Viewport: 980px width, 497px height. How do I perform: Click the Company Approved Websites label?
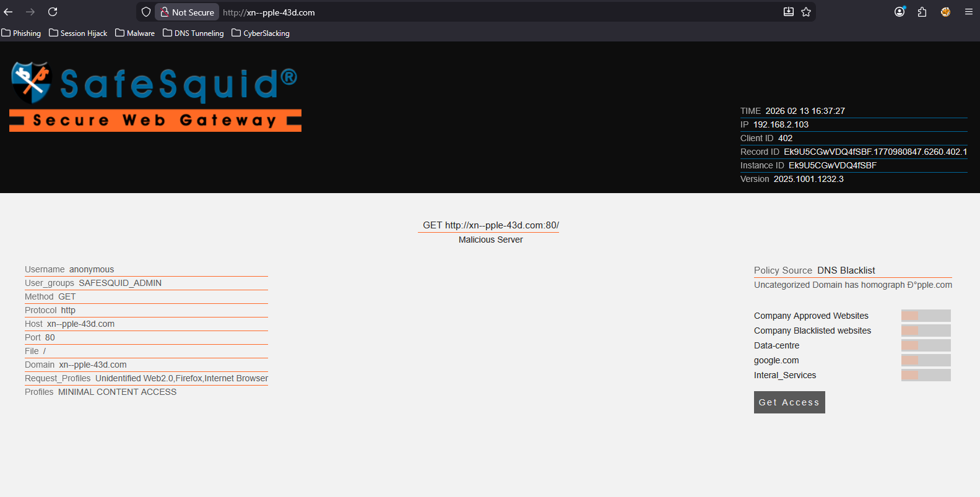pos(811,316)
